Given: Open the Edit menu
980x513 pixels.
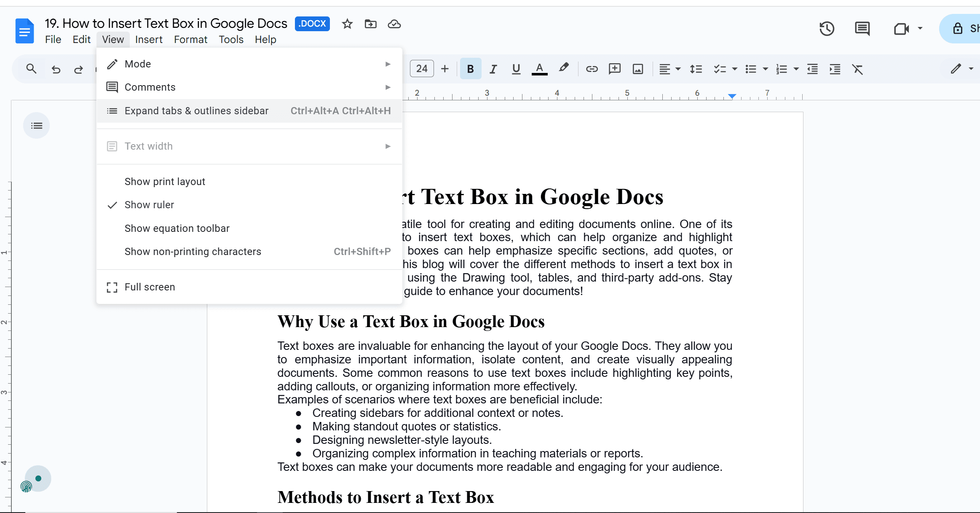Looking at the screenshot, I should click(x=81, y=40).
